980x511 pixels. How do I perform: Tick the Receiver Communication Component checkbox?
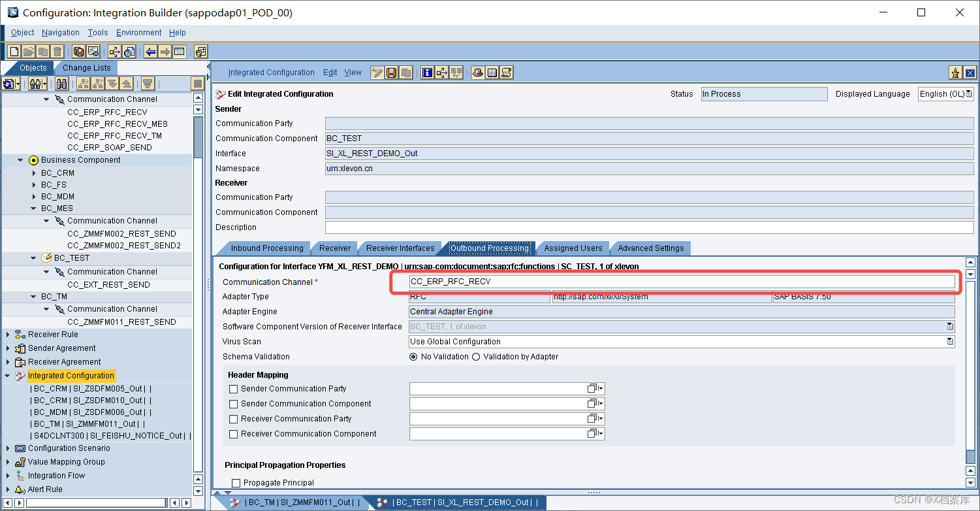(x=234, y=434)
